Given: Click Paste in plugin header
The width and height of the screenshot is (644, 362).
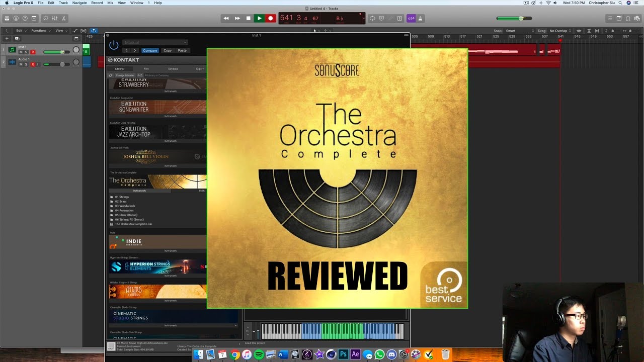Looking at the screenshot, I should pos(182,50).
